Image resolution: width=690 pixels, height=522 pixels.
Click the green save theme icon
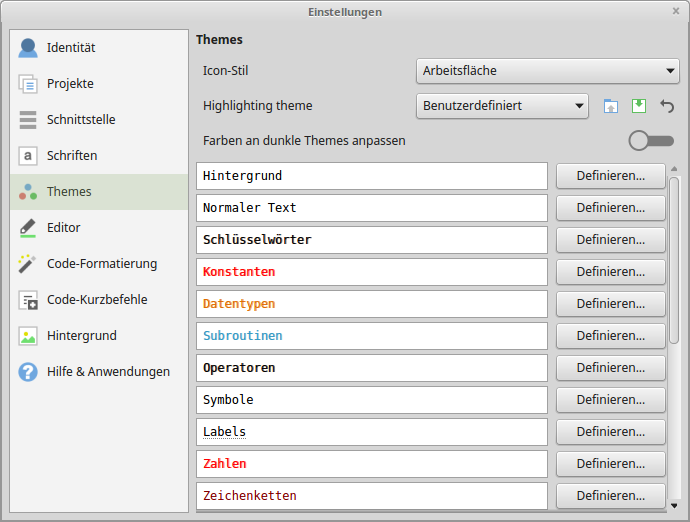click(639, 106)
